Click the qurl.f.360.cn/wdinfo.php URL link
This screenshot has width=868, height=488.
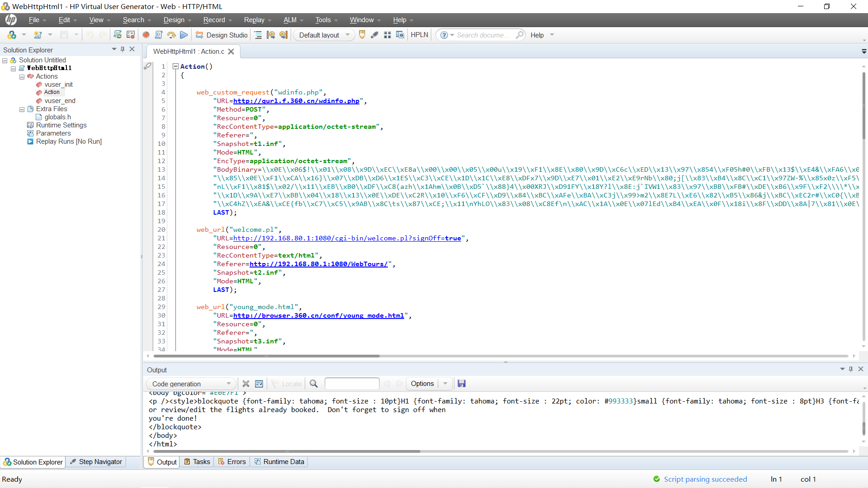click(296, 101)
